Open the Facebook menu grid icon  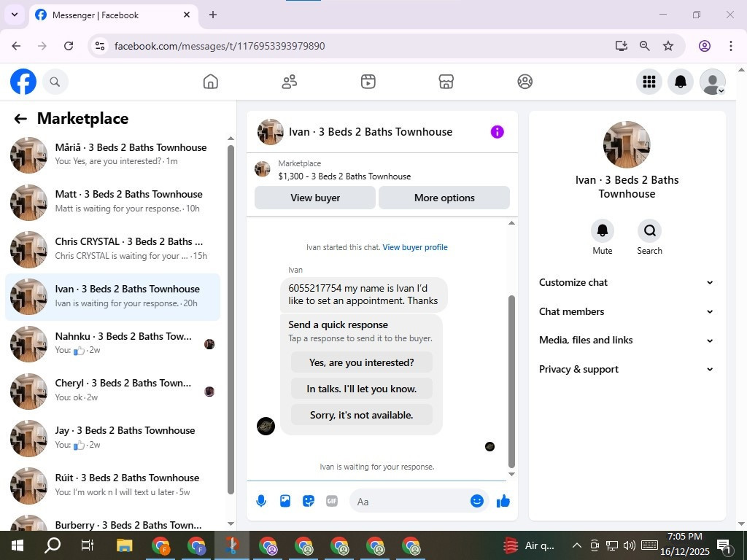click(649, 82)
